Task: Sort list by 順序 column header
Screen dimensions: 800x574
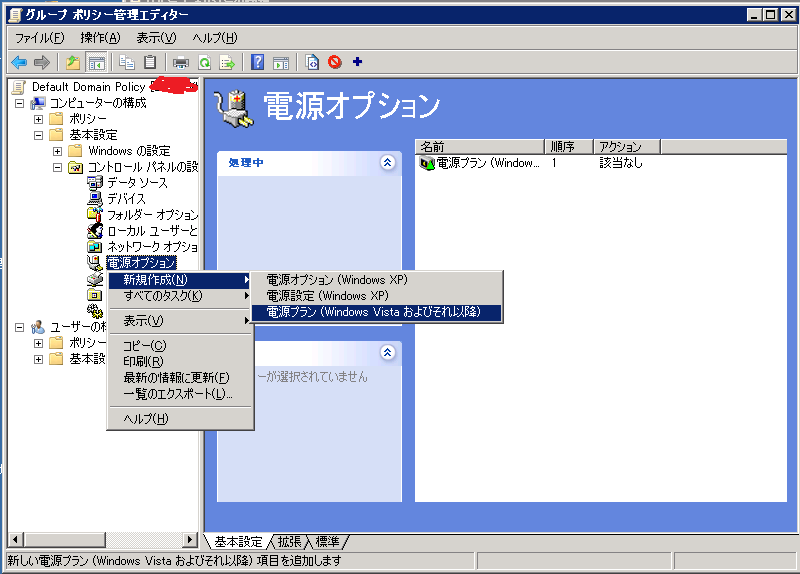Action: coord(569,147)
